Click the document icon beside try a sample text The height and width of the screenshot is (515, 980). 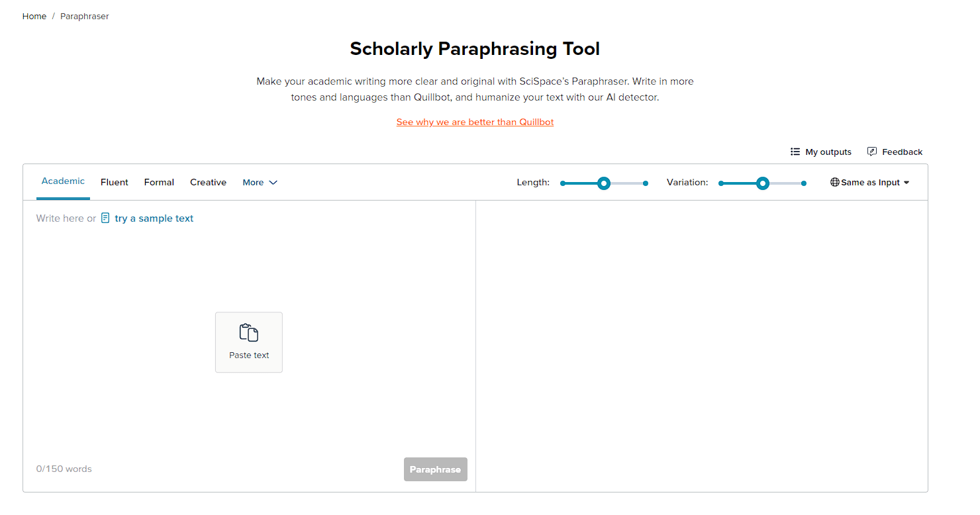click(105, 217)
